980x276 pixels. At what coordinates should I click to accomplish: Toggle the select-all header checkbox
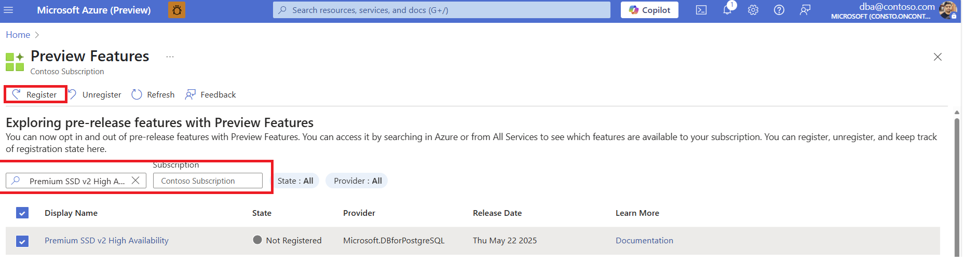tap(22, 213)
